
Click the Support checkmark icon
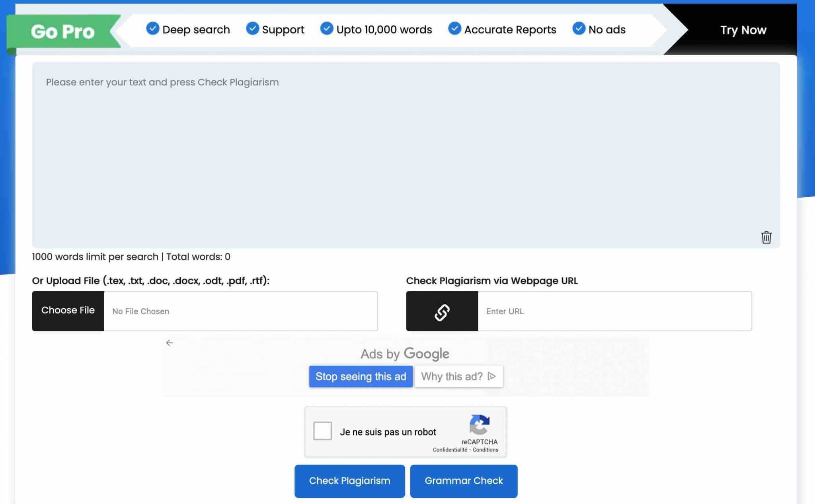[x=252, y=29]
